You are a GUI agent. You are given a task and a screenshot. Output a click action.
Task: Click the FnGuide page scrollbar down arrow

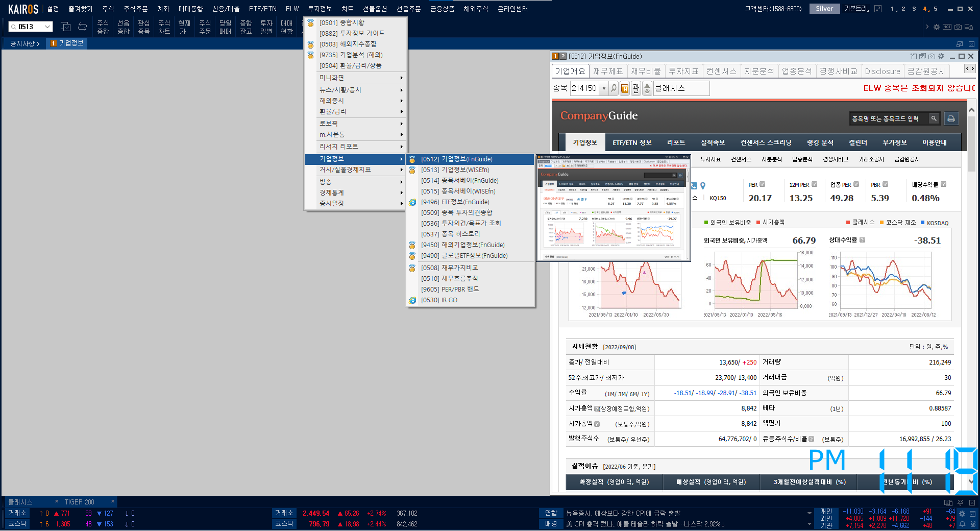tap(971, 482)
